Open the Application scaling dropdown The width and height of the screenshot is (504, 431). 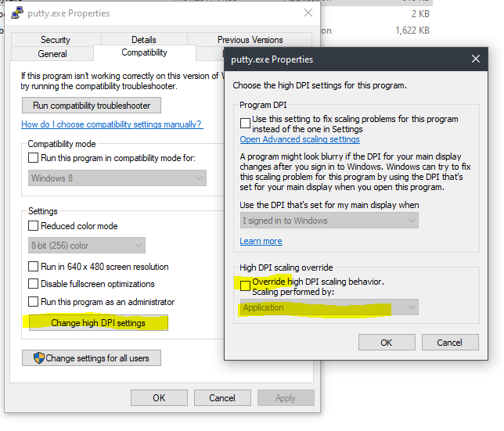(329, 307)
